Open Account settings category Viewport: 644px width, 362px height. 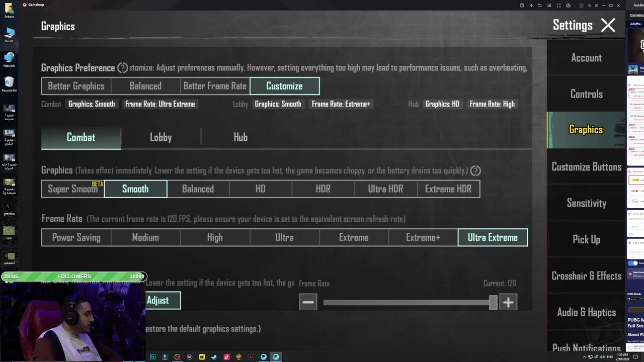586,58
